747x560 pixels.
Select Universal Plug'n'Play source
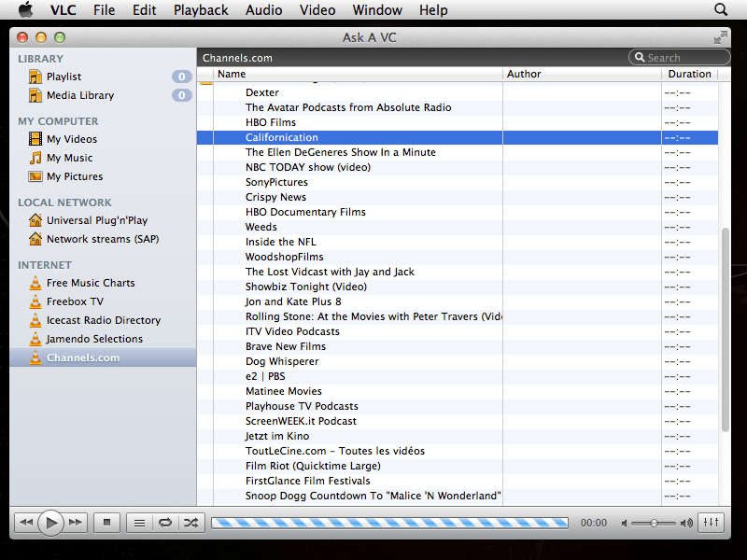[103, 220]
